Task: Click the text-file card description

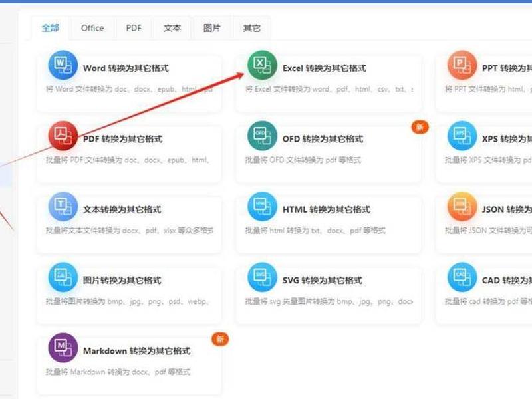Action: [129, 231]
